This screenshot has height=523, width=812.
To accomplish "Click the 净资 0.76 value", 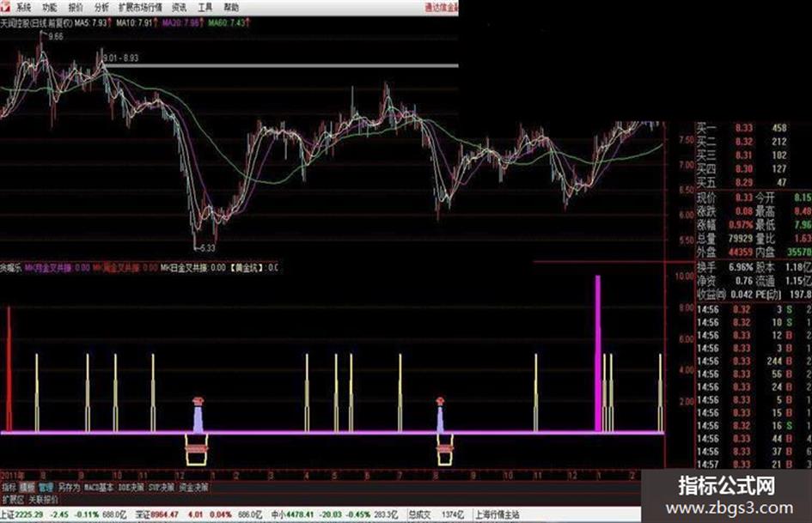I will (743, 281).
